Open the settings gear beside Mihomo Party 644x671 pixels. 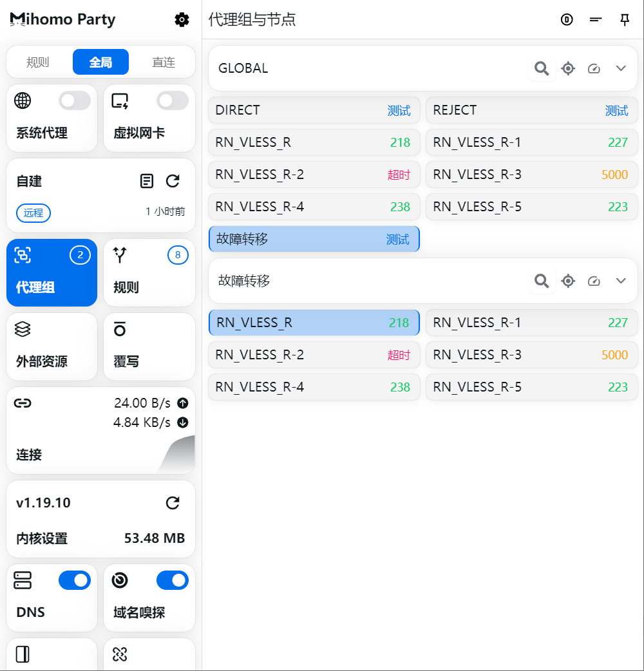coord(182,20)
